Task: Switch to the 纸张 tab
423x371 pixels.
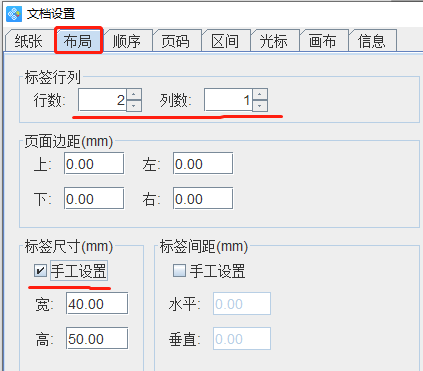Action: 29,41
